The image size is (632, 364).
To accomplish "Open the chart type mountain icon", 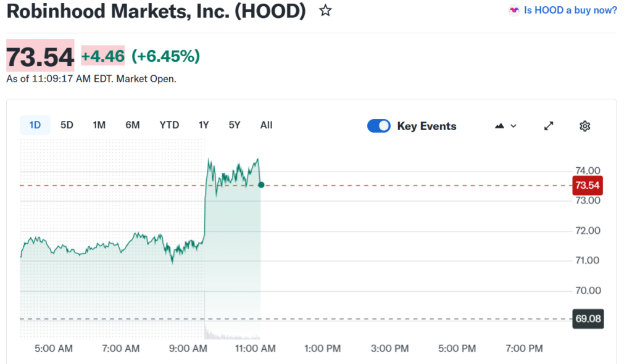I will pos(500,125).
